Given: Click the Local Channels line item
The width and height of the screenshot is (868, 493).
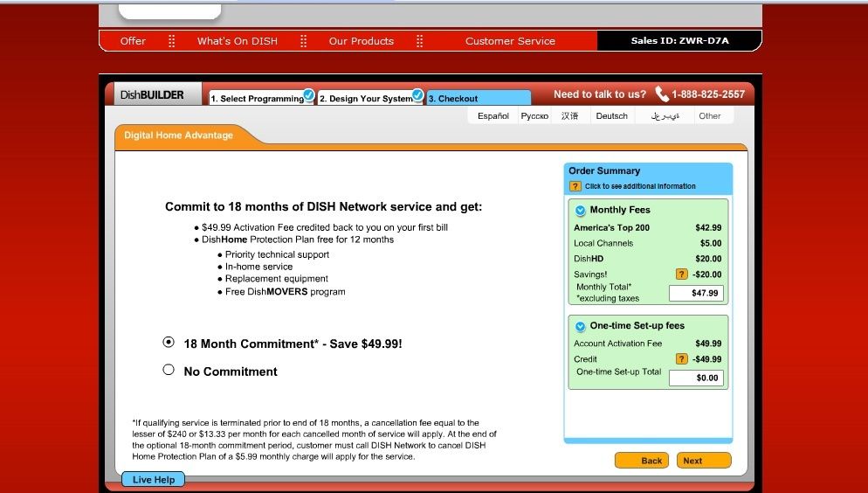Looking at the screenshot, I should pyautogui.click(x=647, y=243).
